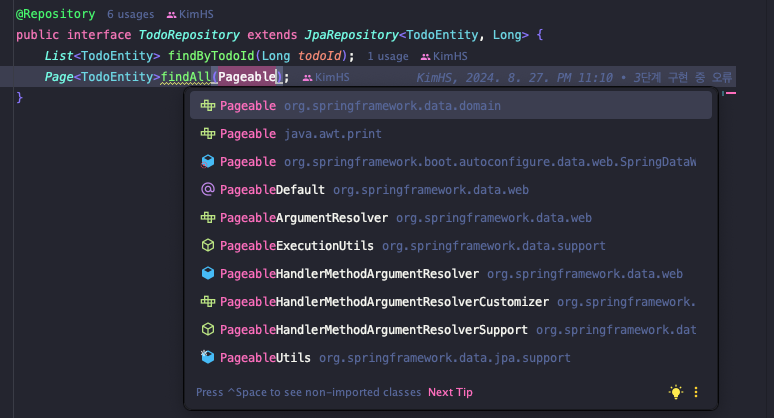Click the @ annotation icon for PageableDefault
774x418 pixels.
(208, 189)
